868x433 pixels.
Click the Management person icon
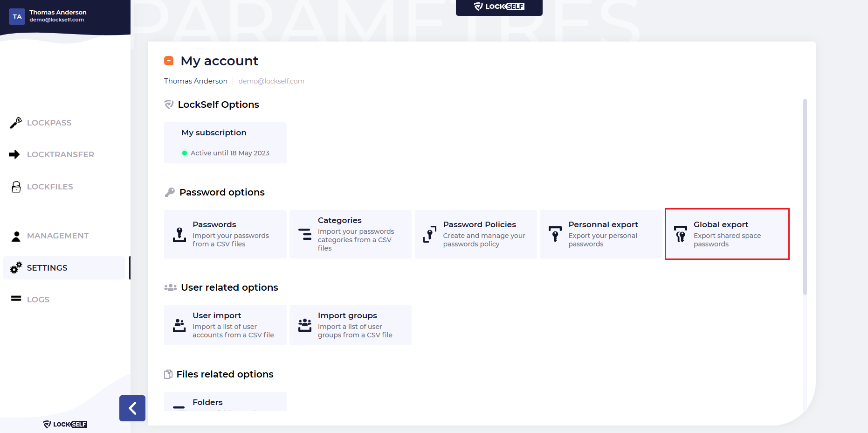(16, 236)
